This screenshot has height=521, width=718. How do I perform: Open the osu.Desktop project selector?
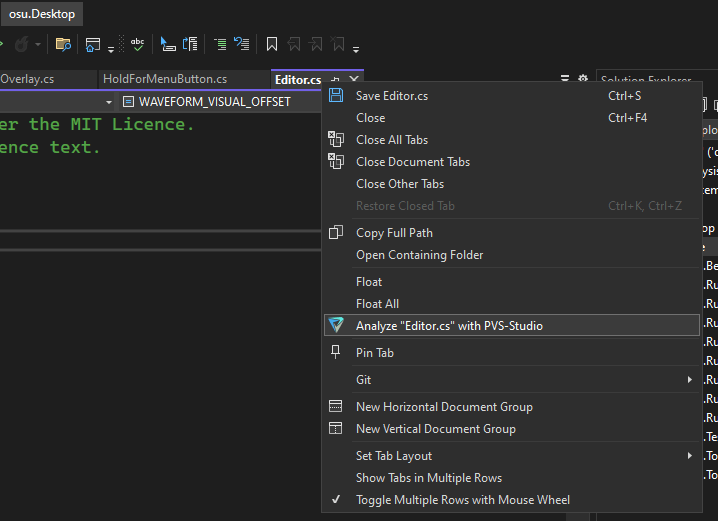tap(42, 14)
